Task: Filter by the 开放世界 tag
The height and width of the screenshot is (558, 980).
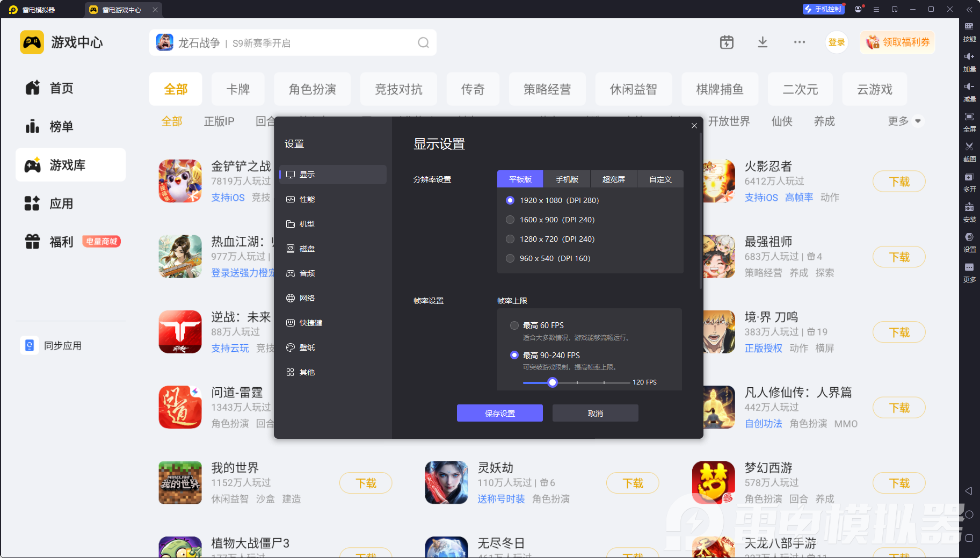Action: (x=729, y=121)
